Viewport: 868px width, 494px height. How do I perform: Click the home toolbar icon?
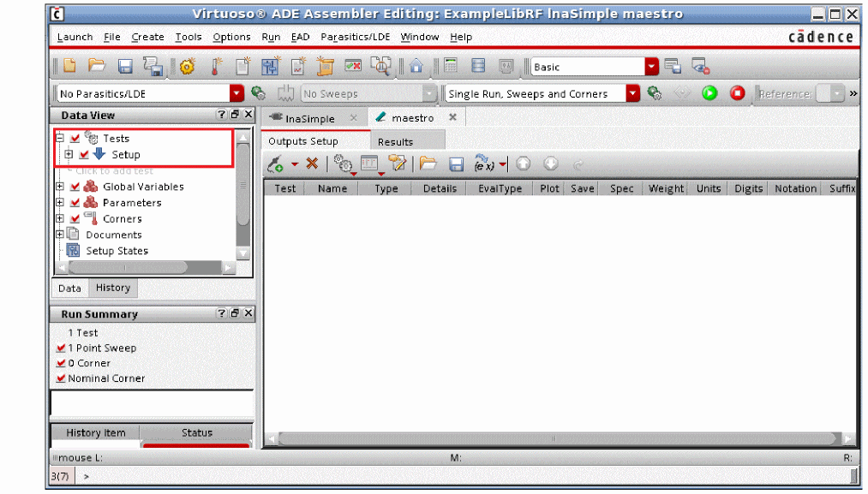(x=416, y=67)
